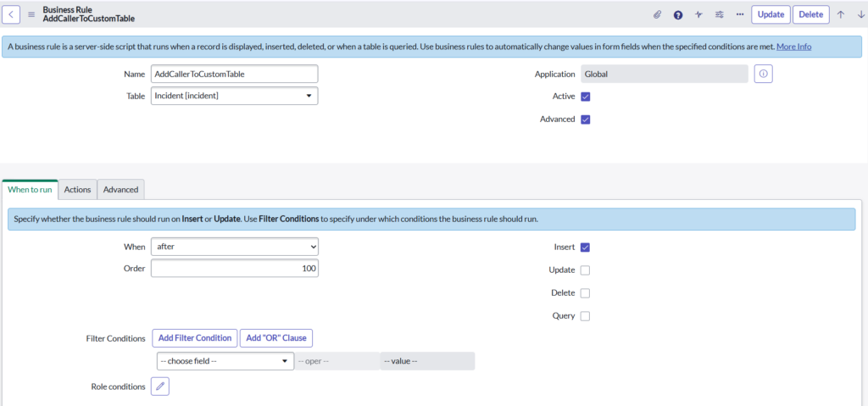The width and height of the screenshot is (868, 406).
Task: Click the attachment paperclip icon
Action: click(x=657, y=14)
